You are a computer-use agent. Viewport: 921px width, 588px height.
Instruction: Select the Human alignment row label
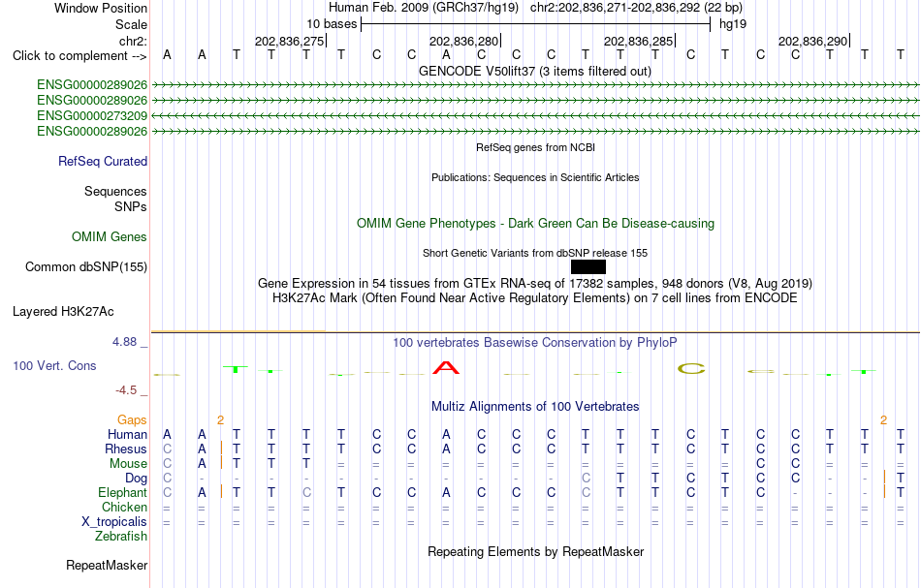pyautogui.click(x=127, y=434)
